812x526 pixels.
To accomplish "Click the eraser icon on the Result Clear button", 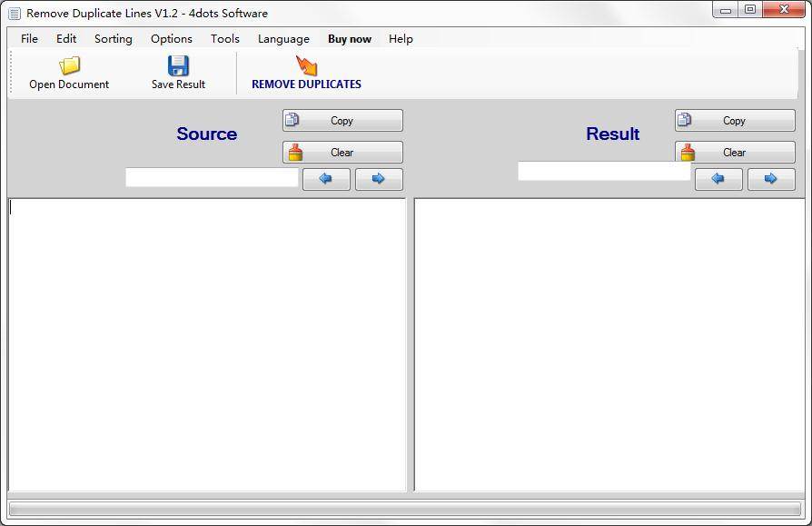I will coord(688,151).
